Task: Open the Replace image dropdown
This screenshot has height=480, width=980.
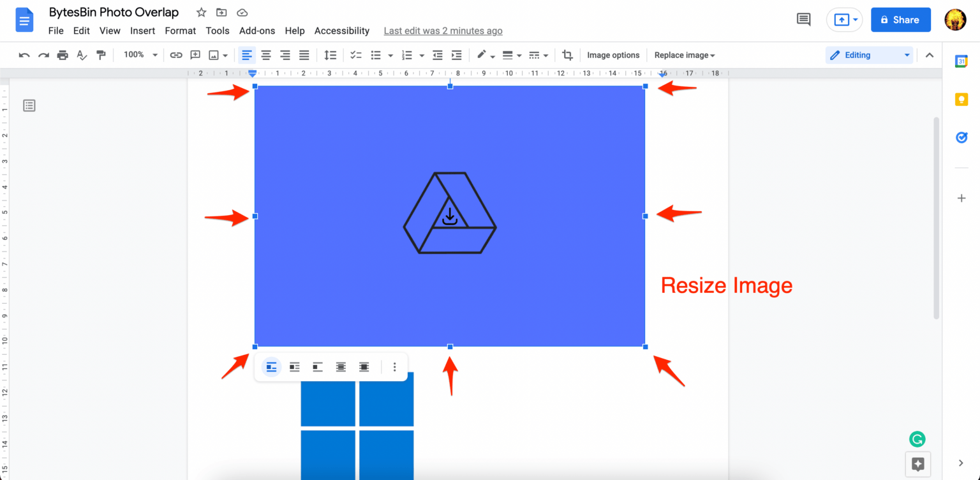Action: coord(684,55)
